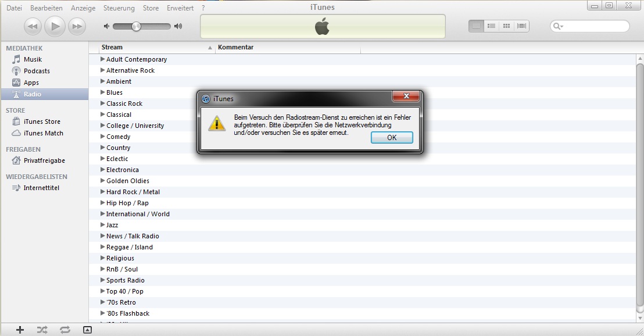Open Privatfreigabe home sharing

tap(44, 160)
